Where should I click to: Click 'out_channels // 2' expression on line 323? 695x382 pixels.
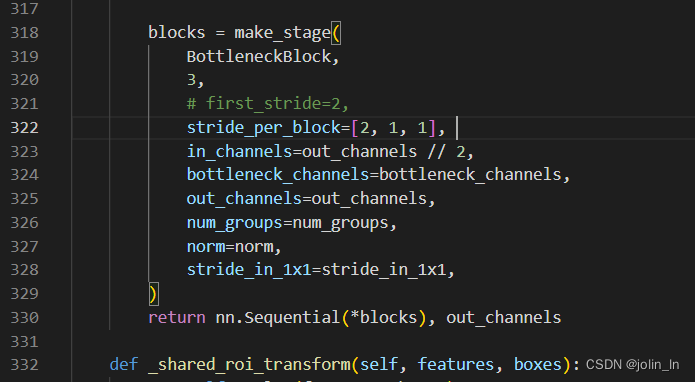point(383,152)
